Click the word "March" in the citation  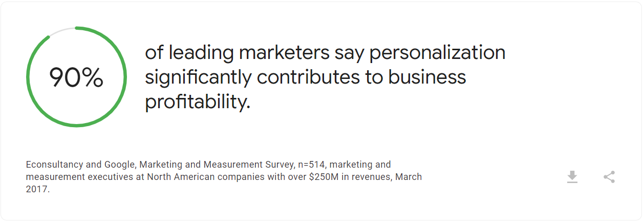(x=408, y=177)
